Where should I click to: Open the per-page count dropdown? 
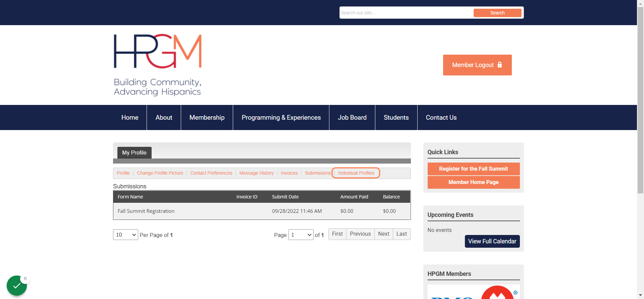point(125,235)
